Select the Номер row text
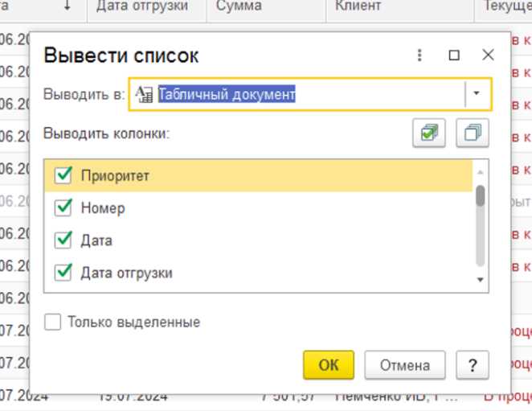532x411 pixels. pos(103,208)
